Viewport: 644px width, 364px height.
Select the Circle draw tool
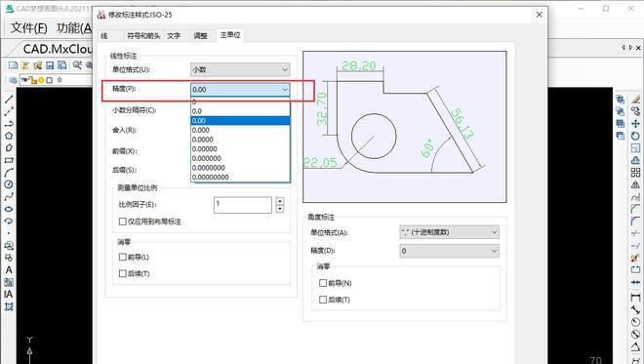pos(9,184)
